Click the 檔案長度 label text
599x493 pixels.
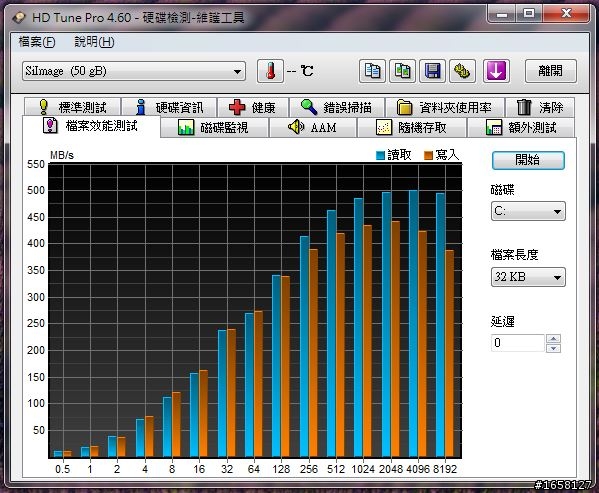515,255
